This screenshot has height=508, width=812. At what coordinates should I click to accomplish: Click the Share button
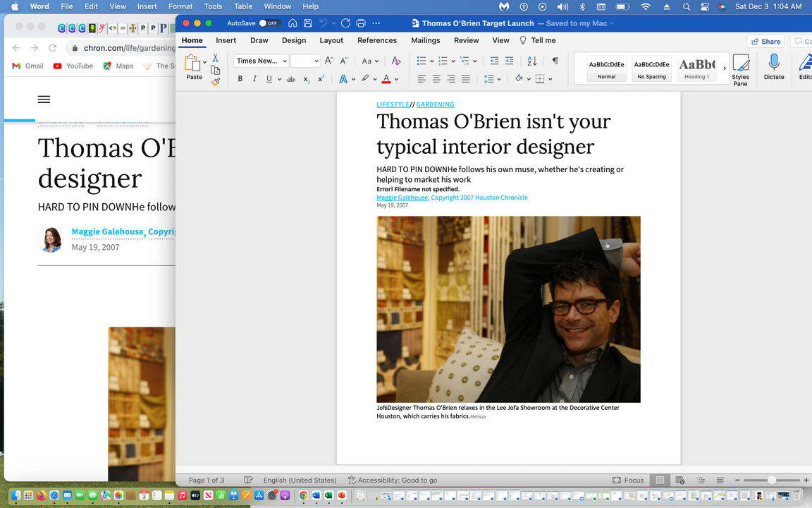tap(765, 42)
